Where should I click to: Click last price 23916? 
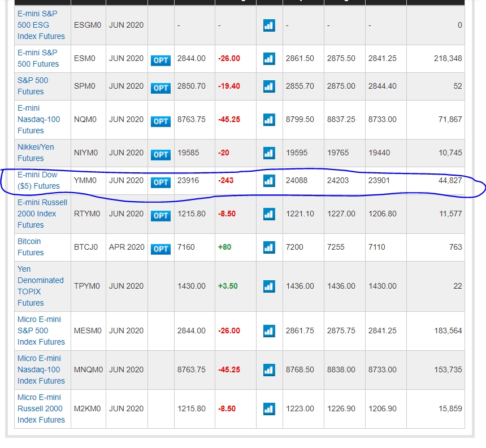(188, 180)
